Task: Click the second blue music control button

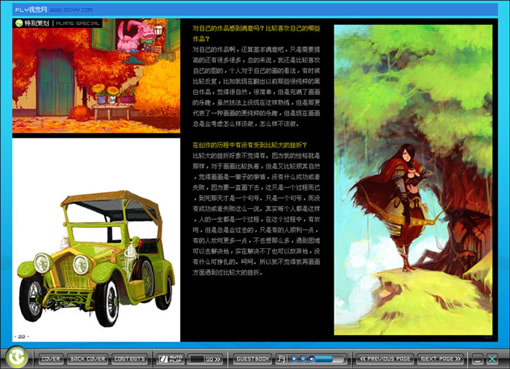Action: [x=303, y=359]
